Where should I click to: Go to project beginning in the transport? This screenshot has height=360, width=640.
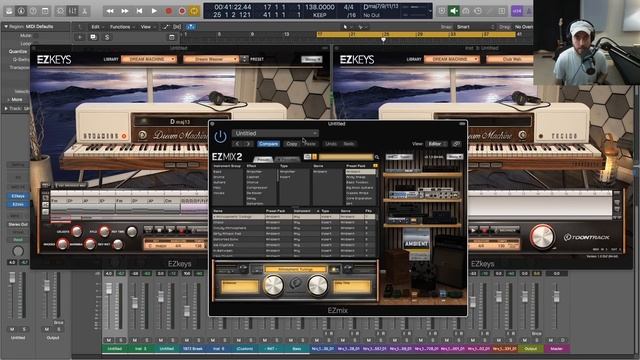139,11
